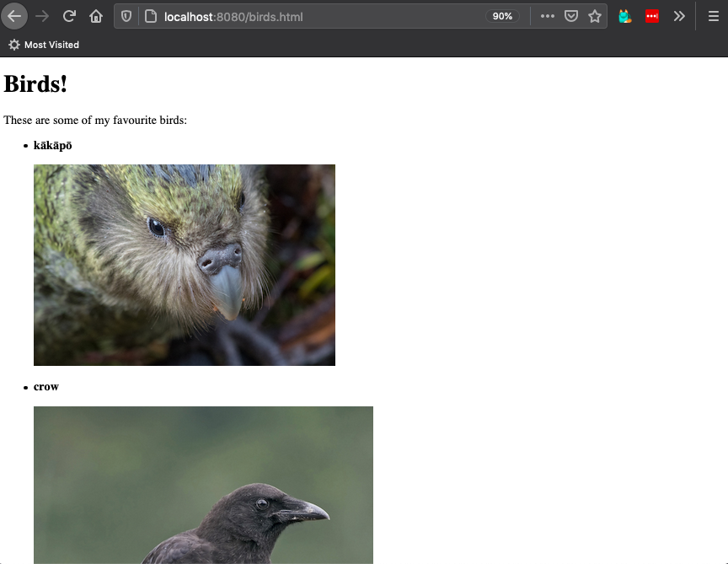Open the Firefox hamburger menu
This screenshot has height=564, width=728.
(714, 16)
